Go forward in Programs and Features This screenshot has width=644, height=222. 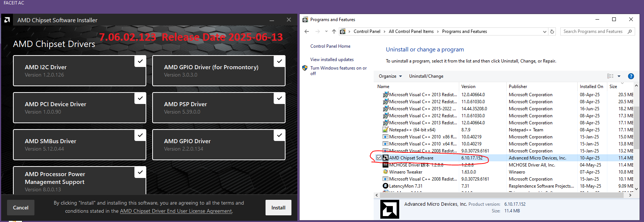click(317, 31)
